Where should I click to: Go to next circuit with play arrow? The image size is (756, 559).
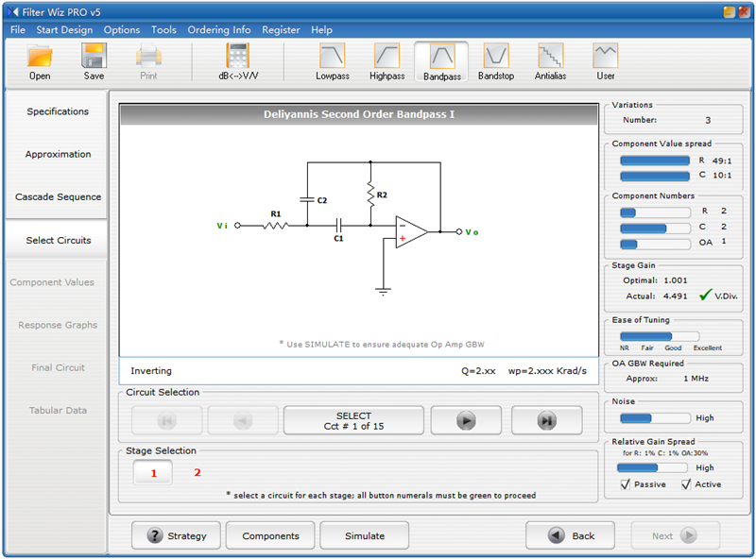466,420
